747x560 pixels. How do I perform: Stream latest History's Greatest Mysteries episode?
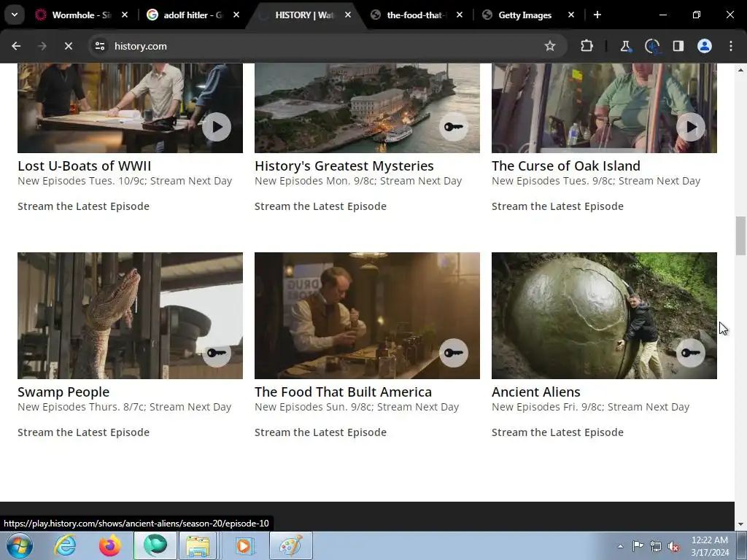pos(321,206)
